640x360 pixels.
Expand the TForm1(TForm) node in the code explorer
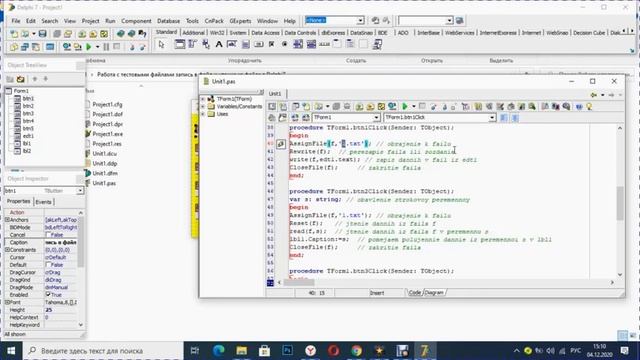[x=203, y=99]
